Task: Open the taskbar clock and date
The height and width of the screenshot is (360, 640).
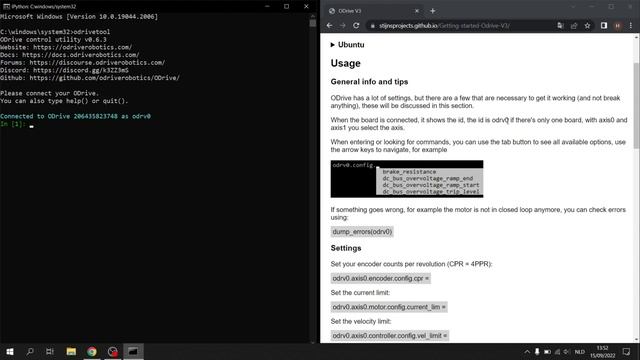Action: pyautogui.click(x=602, y=351)
